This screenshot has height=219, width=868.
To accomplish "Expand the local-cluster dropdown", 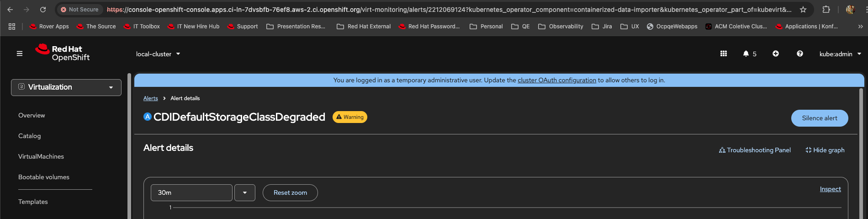I will click(x=158, y=54).
